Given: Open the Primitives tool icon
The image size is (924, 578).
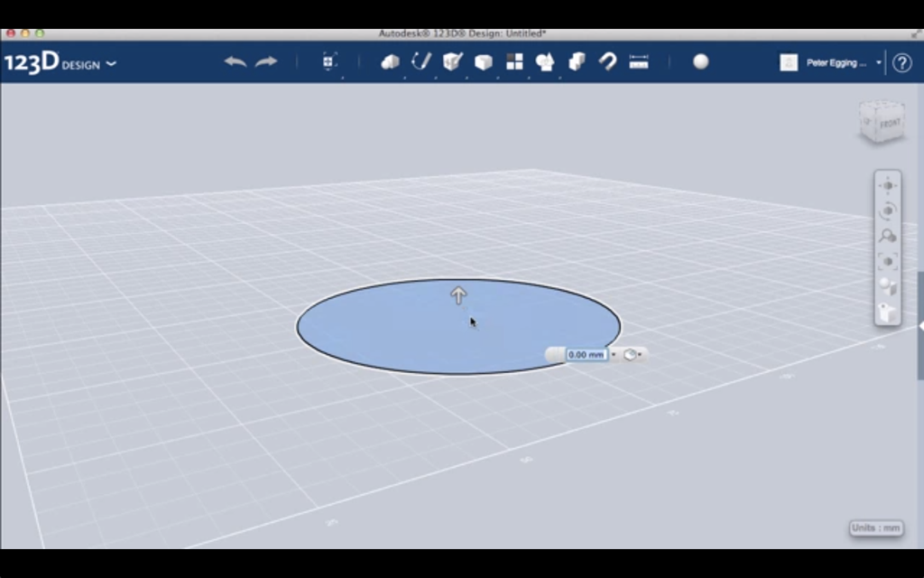Looking at the screenshot, I should tap(390, 61).
